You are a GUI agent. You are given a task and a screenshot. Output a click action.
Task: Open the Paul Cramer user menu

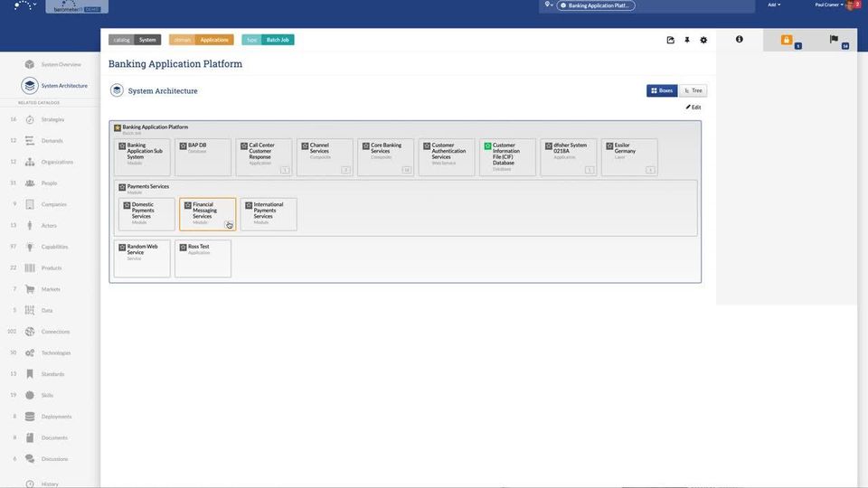pyautogui.click(x=829, y=5)
